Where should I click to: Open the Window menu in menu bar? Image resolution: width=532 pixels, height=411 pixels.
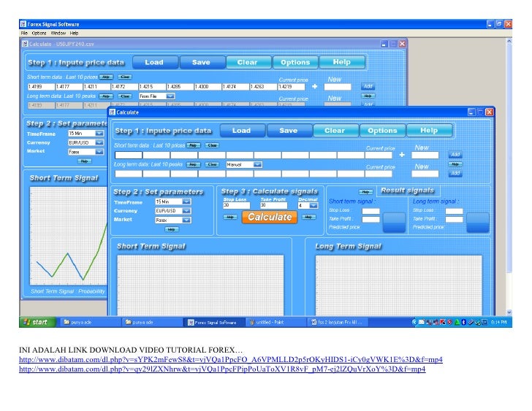(x=58, y=33)
